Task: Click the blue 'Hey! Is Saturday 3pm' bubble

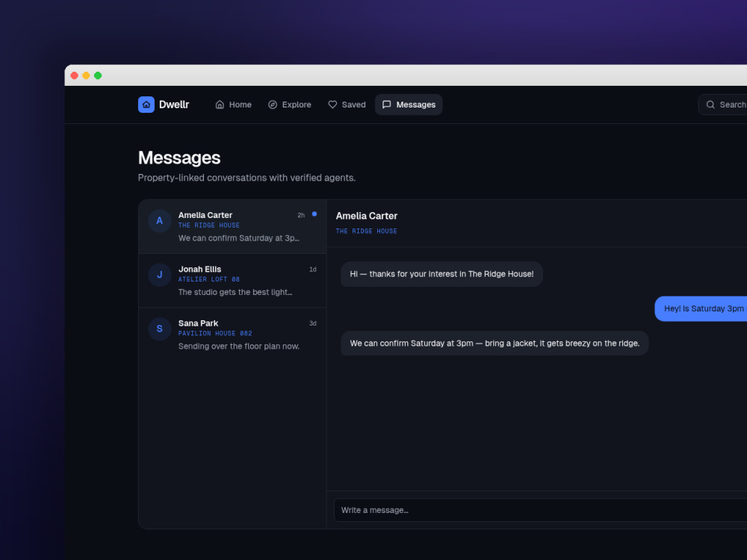Action: pyautogui.click(x=701, y=308)
